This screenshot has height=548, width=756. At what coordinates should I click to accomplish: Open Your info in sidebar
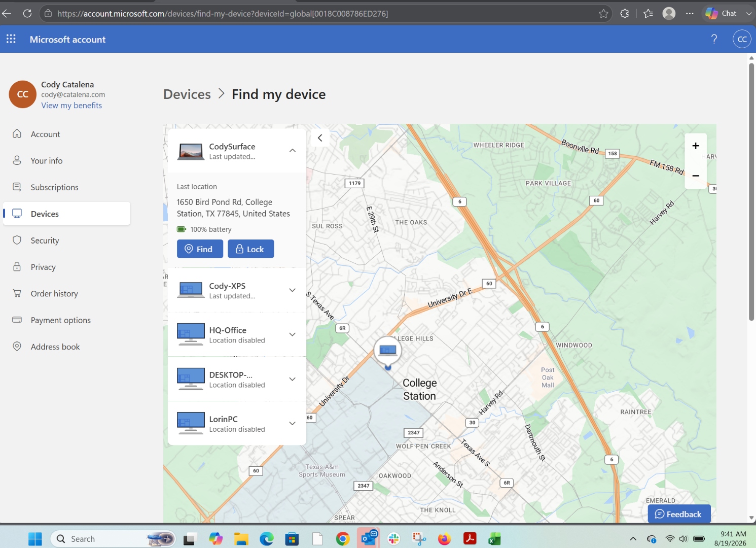point(66,160)
